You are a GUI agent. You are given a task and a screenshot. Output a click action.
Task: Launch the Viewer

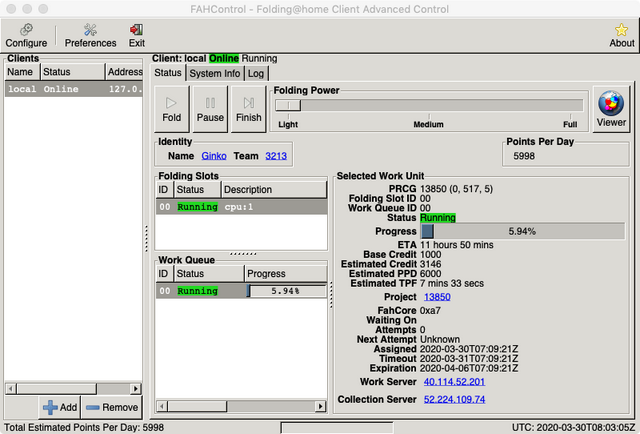tap(610, 109)
